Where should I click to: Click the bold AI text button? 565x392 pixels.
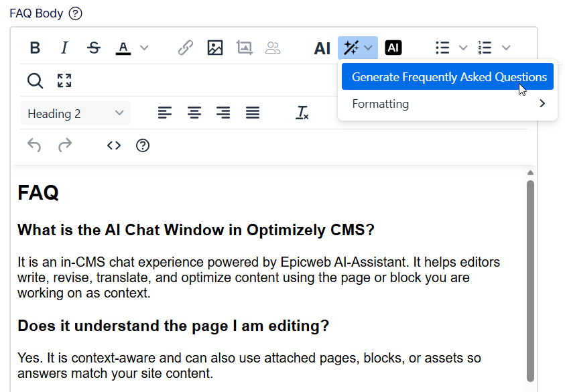pos(322,48)
